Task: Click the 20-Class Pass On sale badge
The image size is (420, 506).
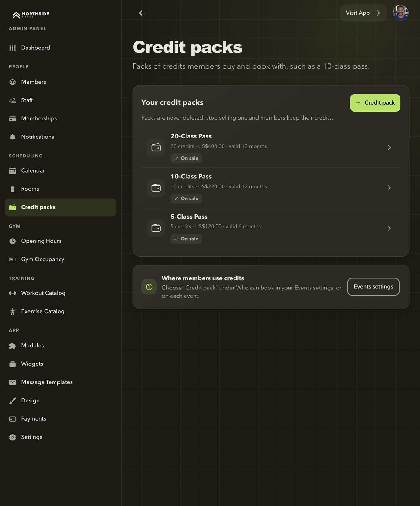Action: point(186,158)
